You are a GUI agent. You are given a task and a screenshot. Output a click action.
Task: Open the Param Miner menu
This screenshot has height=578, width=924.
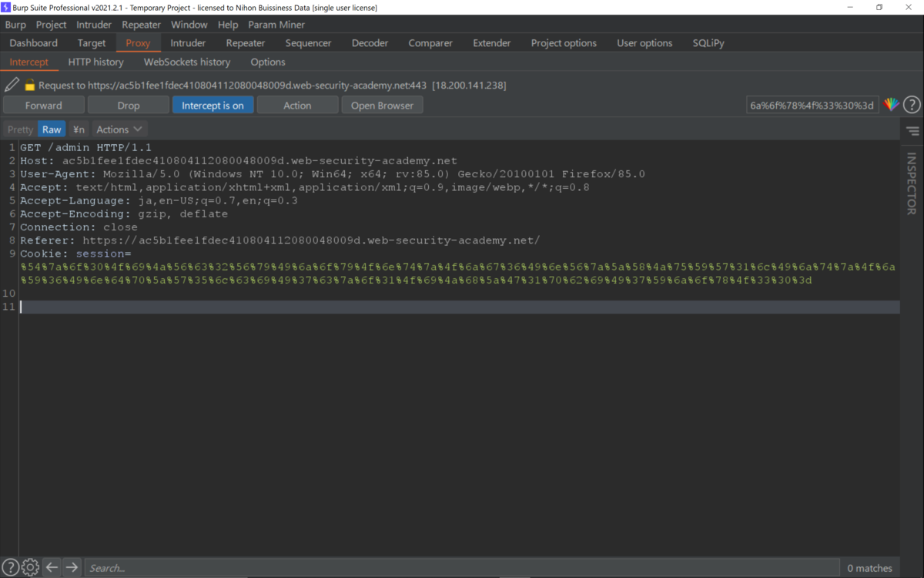[276, 25]
